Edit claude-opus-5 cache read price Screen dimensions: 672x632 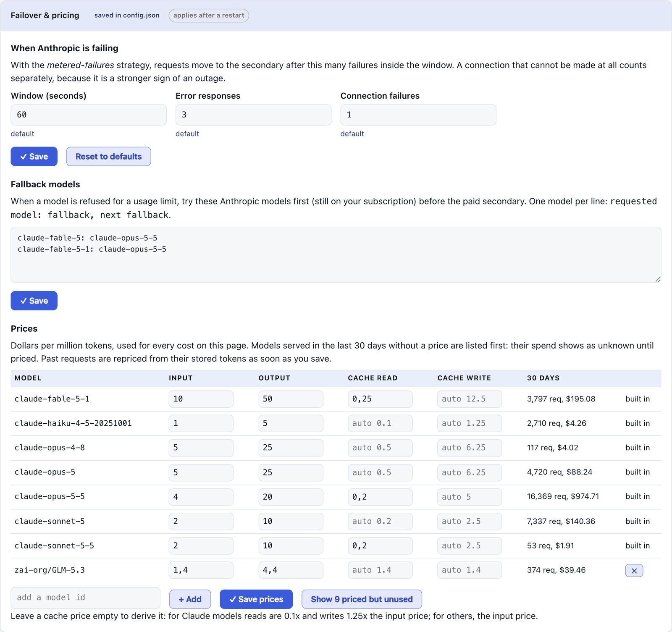(x=380, y=472)
